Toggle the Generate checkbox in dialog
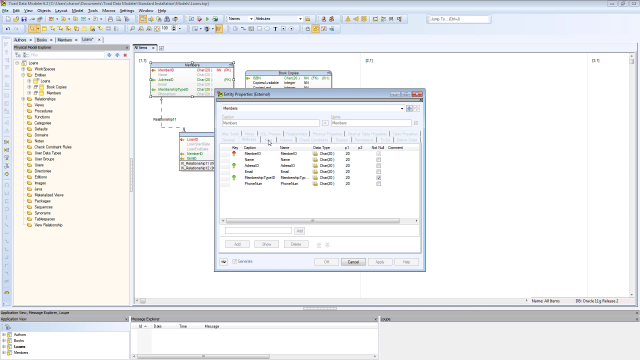Screen dimensions: 640x360 pyautogui.click(x=235, y=261)
